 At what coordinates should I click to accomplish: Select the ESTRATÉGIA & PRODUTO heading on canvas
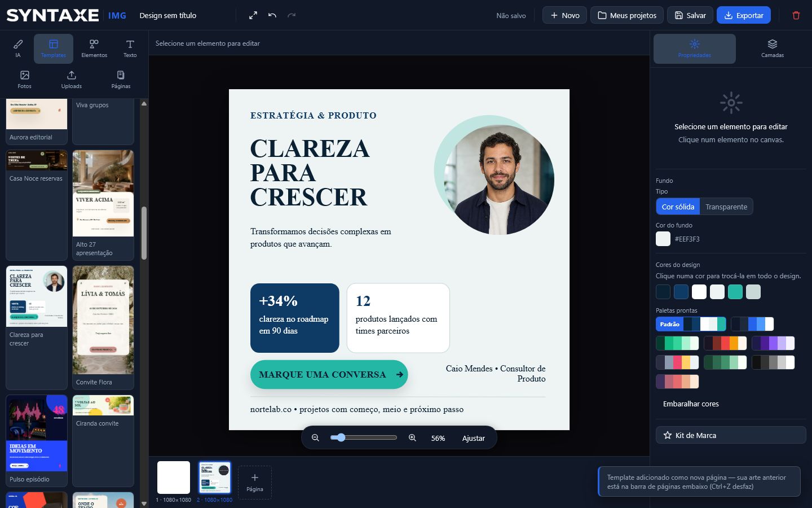tap(314, 116)
